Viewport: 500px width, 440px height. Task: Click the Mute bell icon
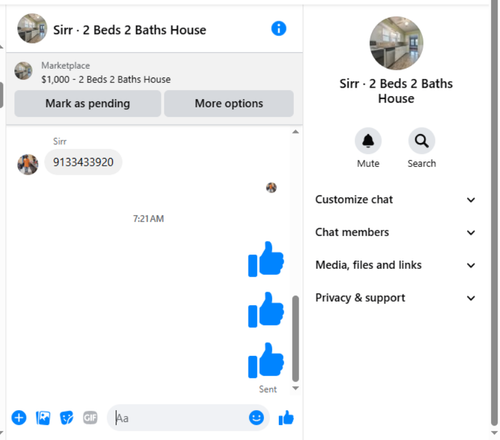tap(368, 141)
